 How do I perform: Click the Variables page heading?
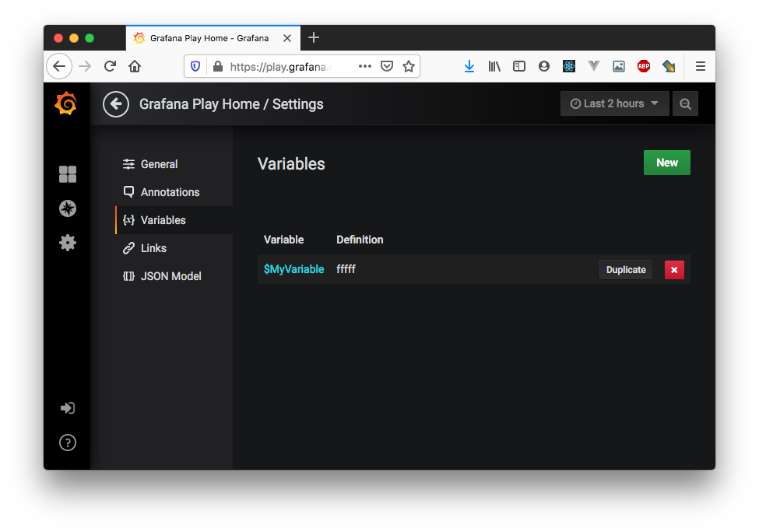coord(291,163)
